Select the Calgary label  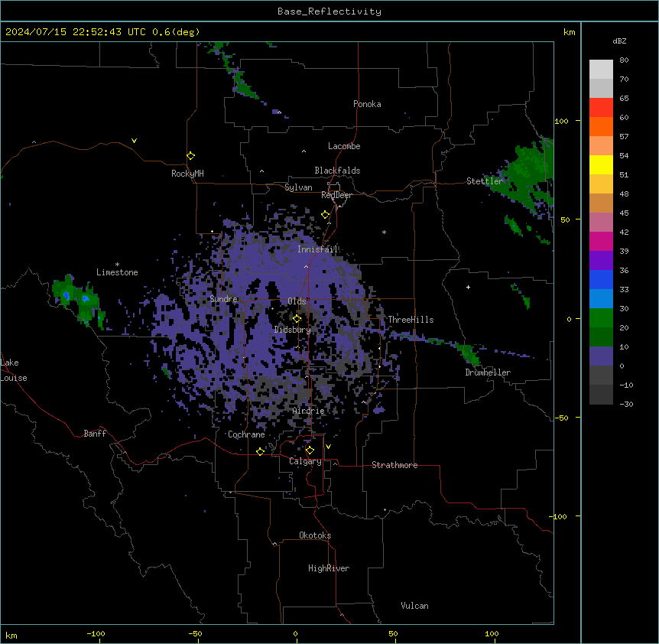pyautogui.click(x=305, y=461)
